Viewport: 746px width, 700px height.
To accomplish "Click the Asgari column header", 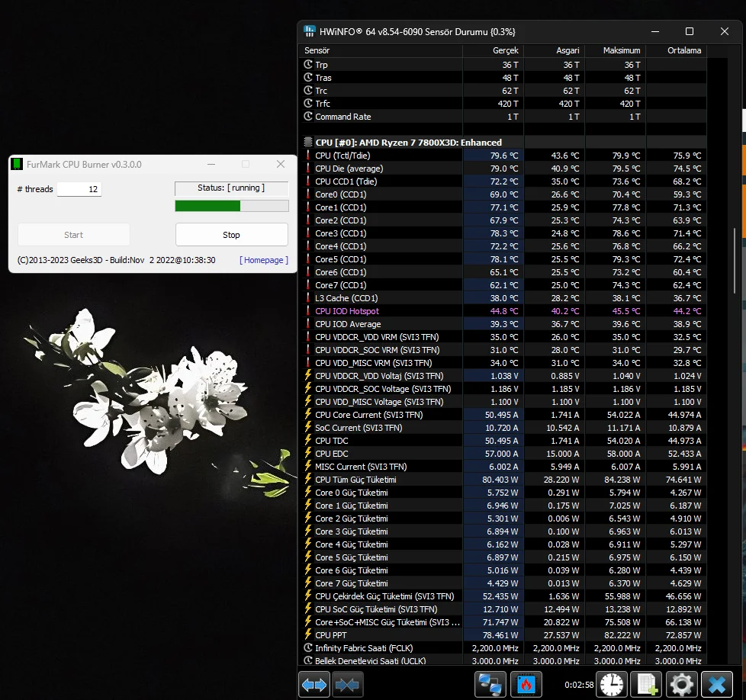I will coord(555,50).
